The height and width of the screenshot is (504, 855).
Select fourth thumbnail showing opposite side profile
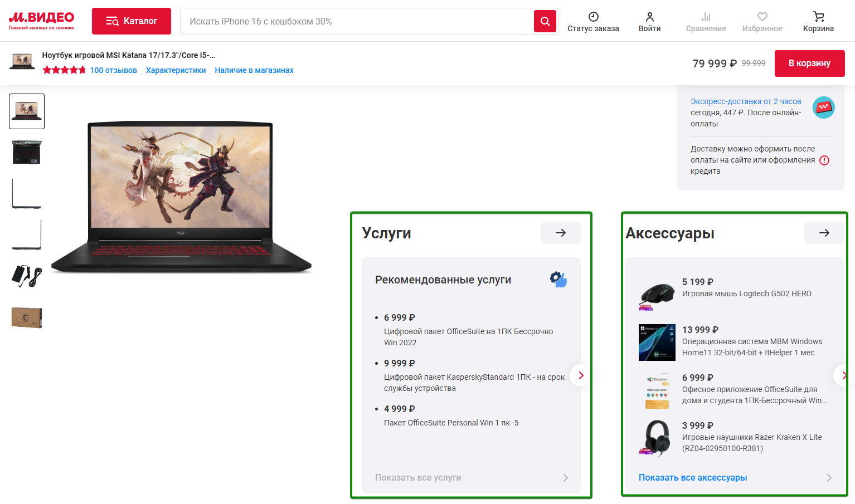(x=27, y=235)
